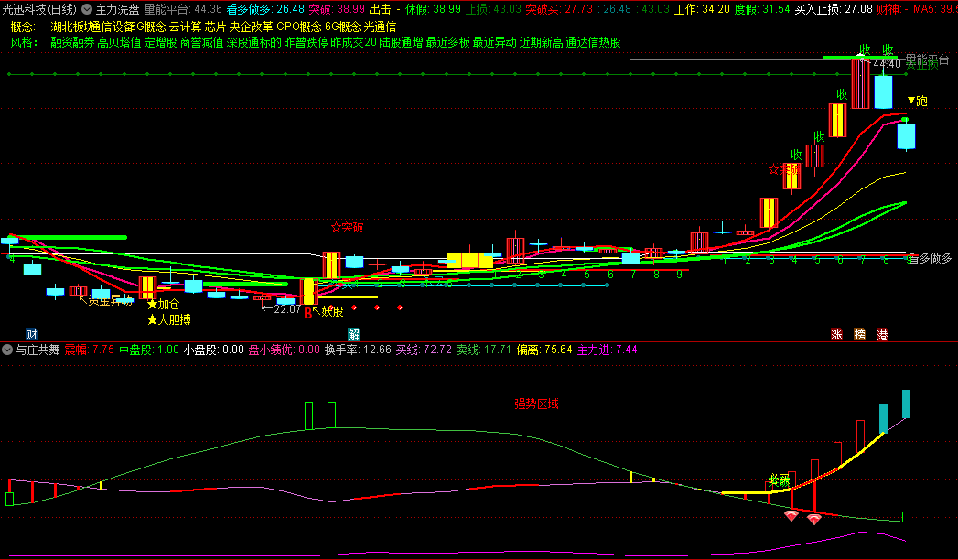958x560 pixels.
Task: Open the 商誉减值 style tag
Action: pos(201,42)
